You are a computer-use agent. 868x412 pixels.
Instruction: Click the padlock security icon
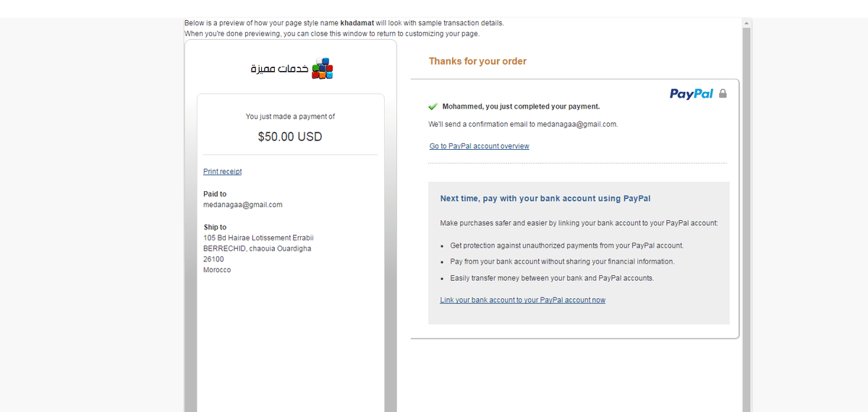[723, 93]
